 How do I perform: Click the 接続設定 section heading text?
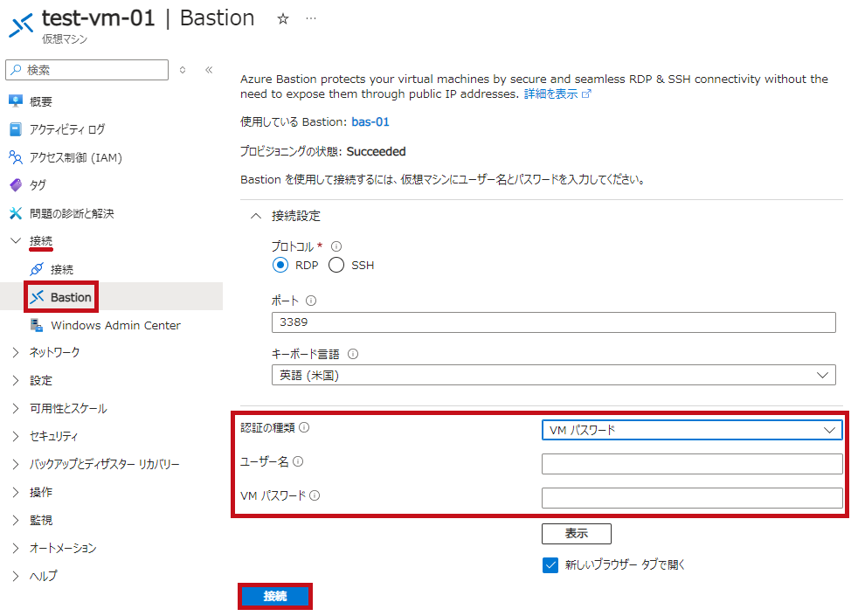point(296,216)
